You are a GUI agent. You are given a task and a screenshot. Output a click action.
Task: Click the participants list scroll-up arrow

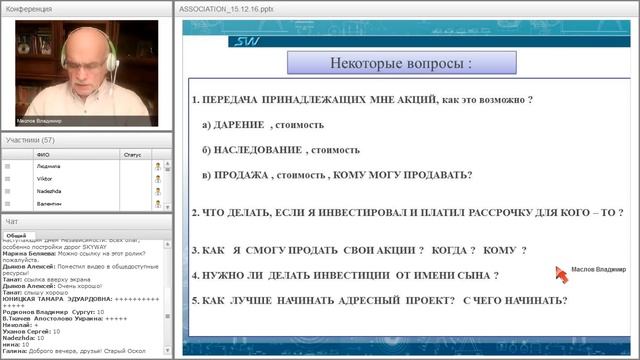pos(167,164)
